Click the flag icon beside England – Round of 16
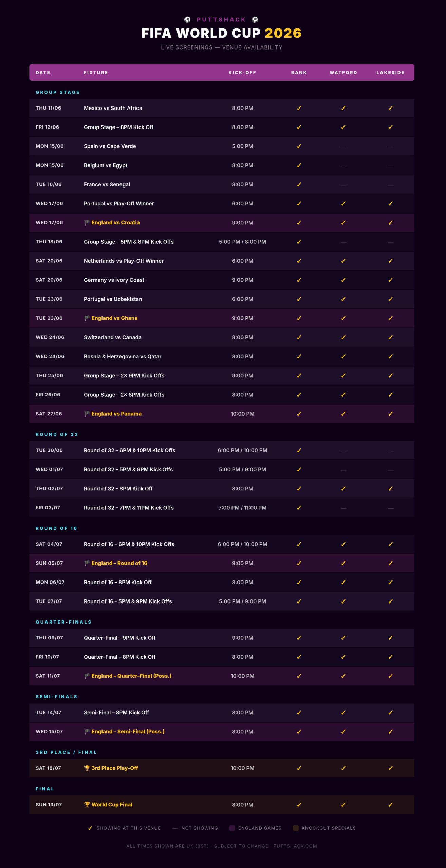Viewport: 446px width, 868px height. tap(87, 563)
